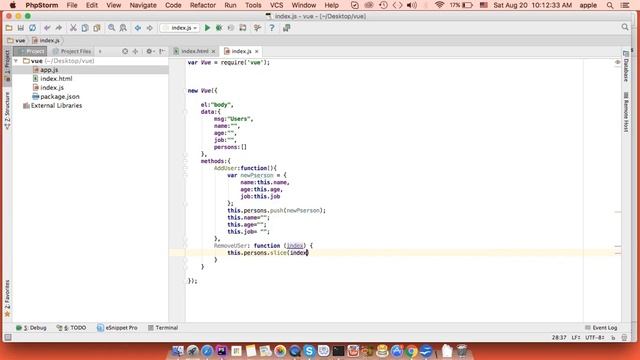The image size is (640, 360).
Task: Toggle the Structure side panel
Action: (x=7, y=111)
